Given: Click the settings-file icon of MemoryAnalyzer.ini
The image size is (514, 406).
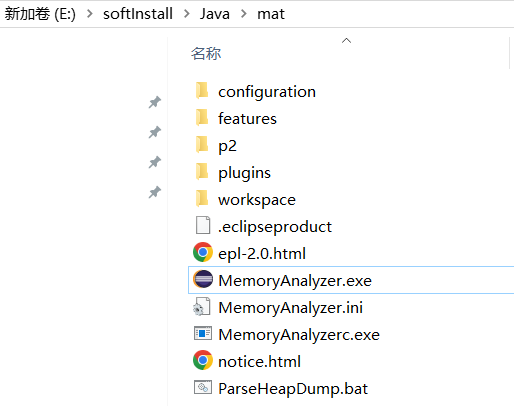Looking at the screenshot, I should [202, 306].
